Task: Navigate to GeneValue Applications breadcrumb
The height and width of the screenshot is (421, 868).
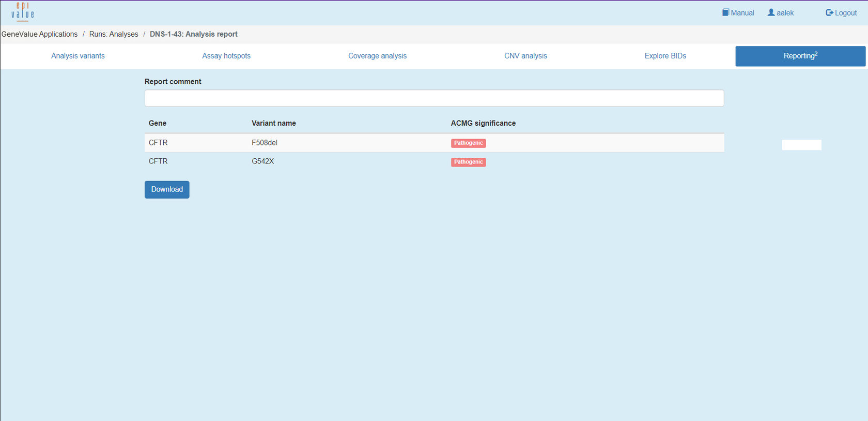Action: click(40, 34)
